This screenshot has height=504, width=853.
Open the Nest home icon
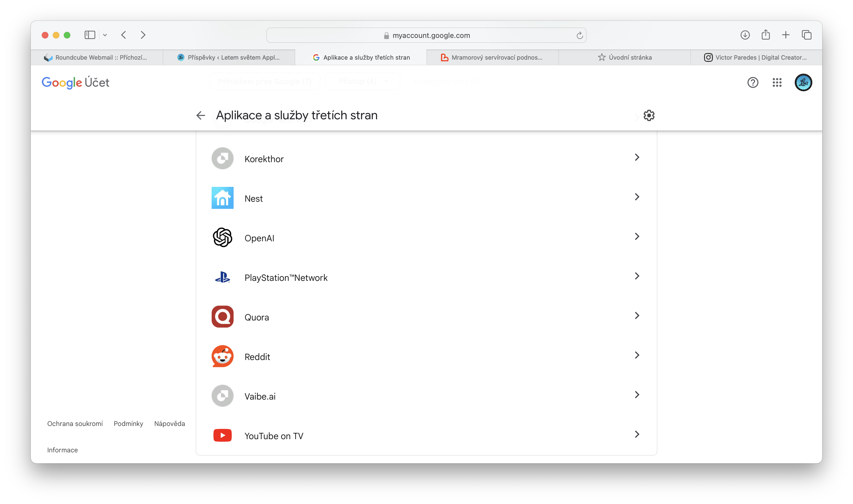[222, 198]
